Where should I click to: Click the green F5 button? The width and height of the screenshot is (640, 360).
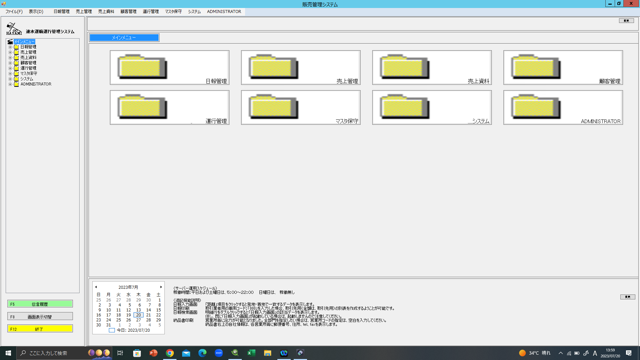[x=40, y=304]
